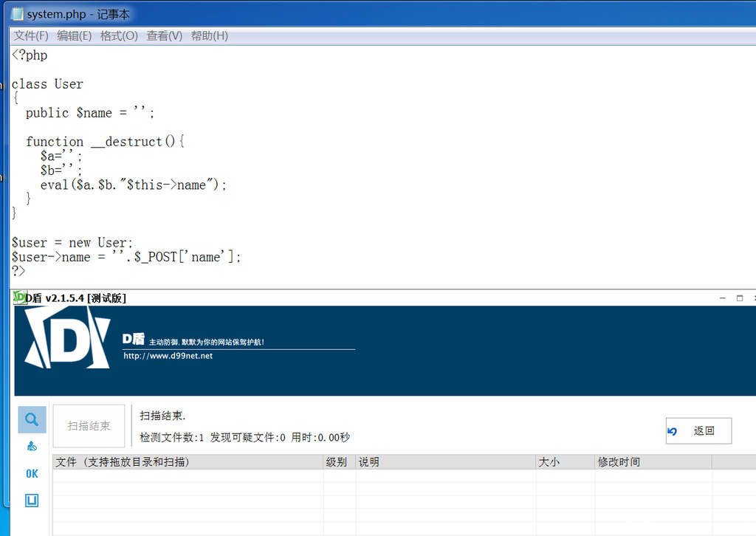This screenshot has width=756, height=536.
Task: Click the 'function __destruct(){' line
Action: pos(105,142)
